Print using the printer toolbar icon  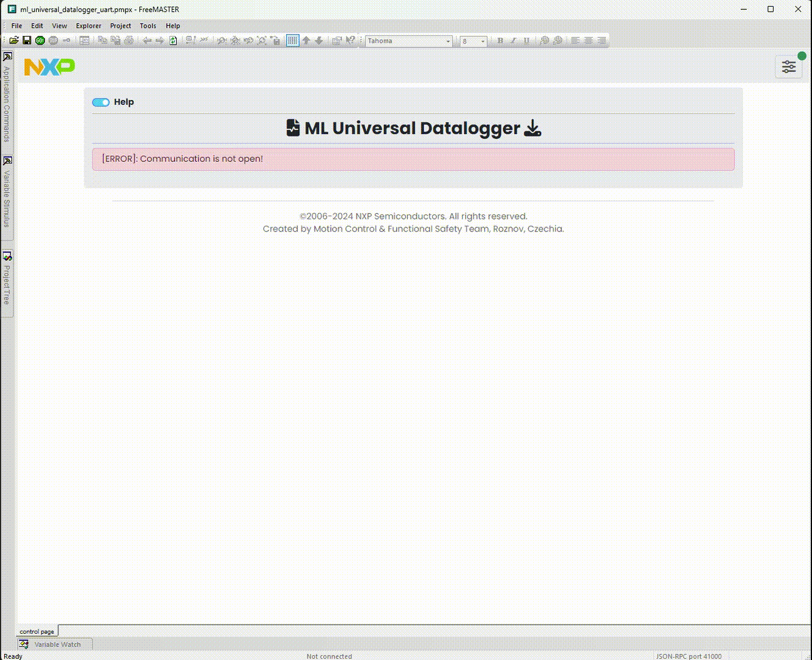(x=129, y=40)
